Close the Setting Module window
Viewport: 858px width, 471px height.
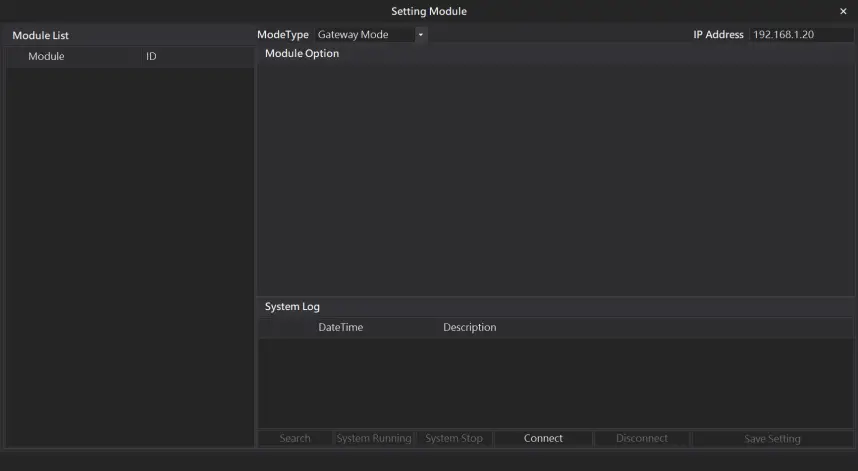click(x=843, y=11)
